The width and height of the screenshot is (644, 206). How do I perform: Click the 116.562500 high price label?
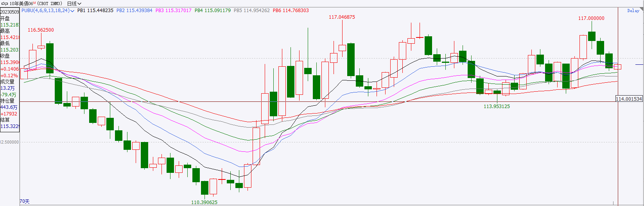coord(41,30)
